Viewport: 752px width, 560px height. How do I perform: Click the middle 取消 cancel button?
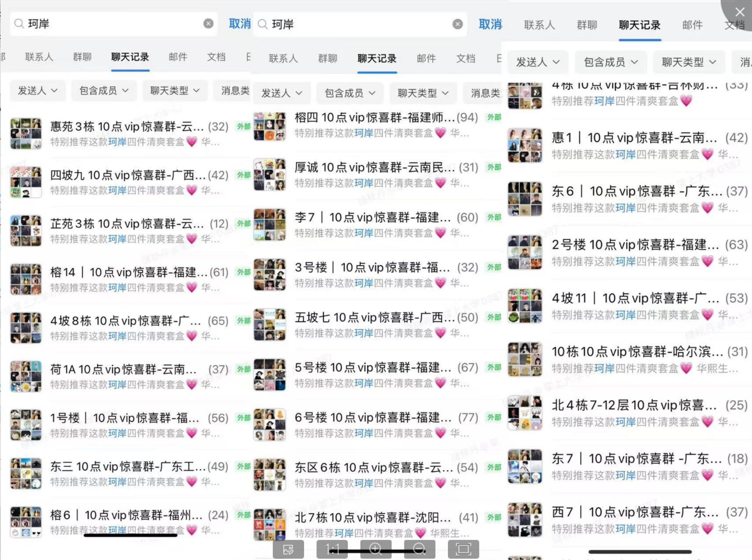coord(490,24)
